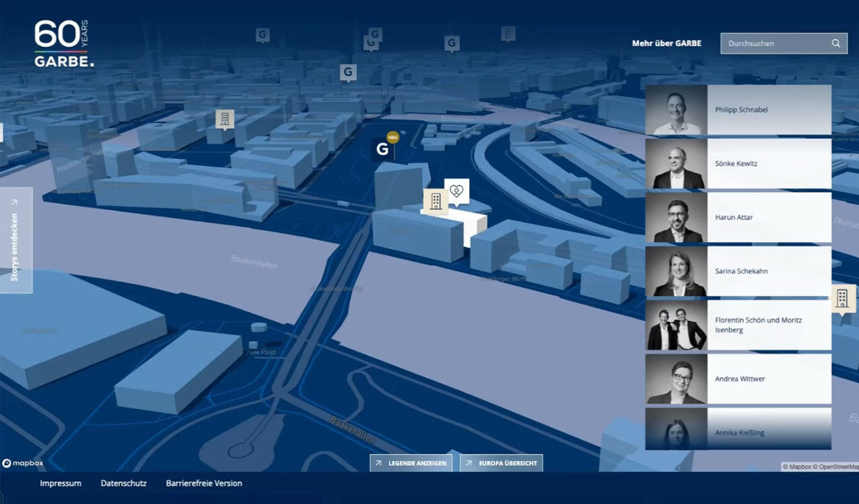This screenshot has width=859, height=504.
Task: Open Mehr über GARBE menu
Action: pyautogui.click(x=666, y=43)
